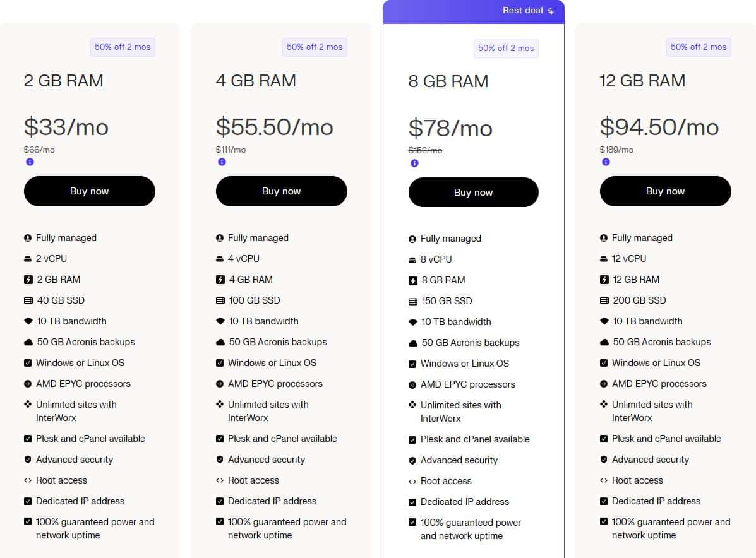Click the info icon beneath the $189/mo crossed-out price
The image size is (756, 558).
[605, 162]
